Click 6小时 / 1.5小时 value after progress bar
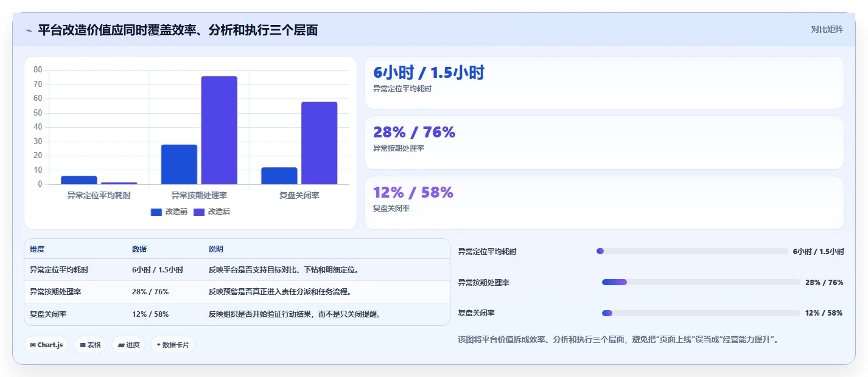The image size is (868, 377). pyautogui.click(x=818, y=252)
